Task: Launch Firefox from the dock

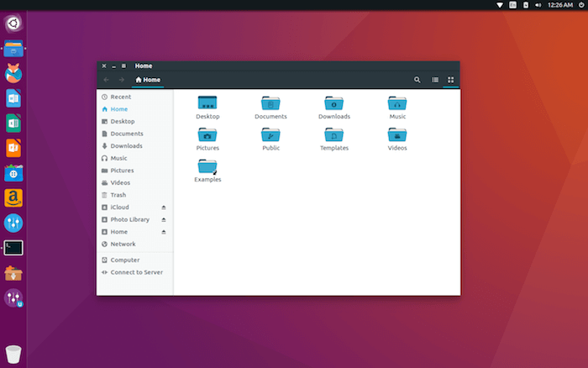Action: [13, 73]
